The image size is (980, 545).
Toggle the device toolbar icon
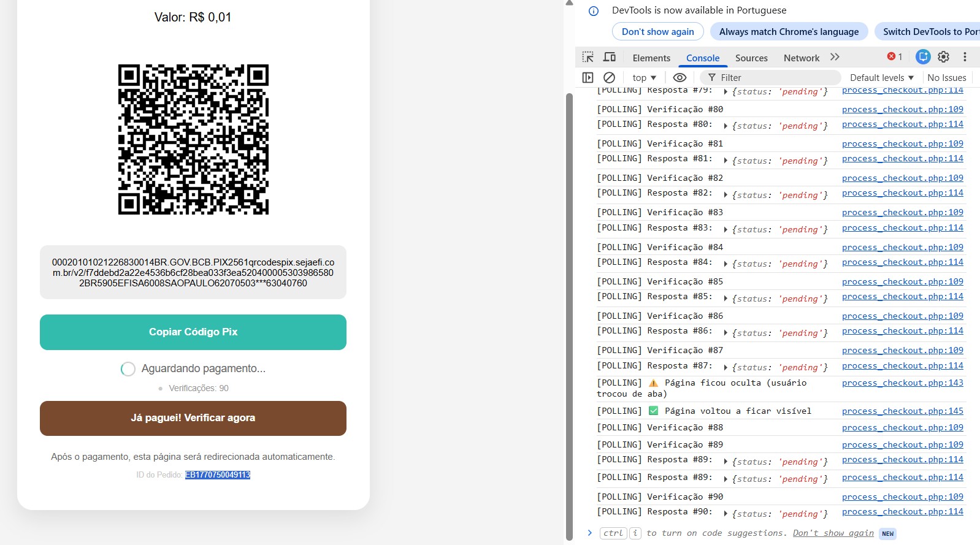610,57
